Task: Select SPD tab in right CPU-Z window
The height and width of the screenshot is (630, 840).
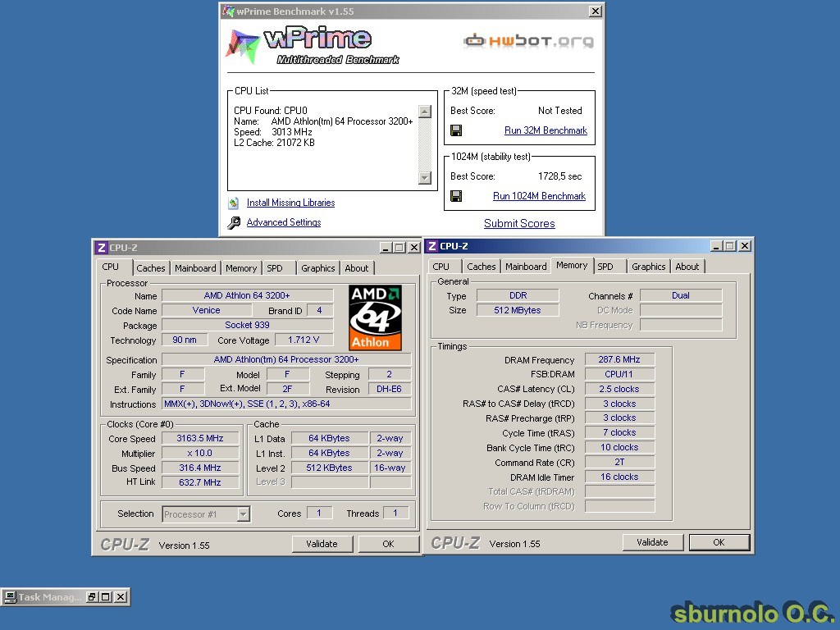Action: click(605, 267)
